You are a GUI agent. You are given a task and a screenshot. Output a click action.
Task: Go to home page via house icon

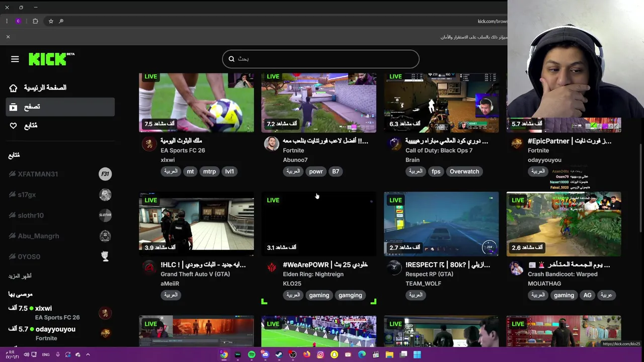(x=14, y=88)
